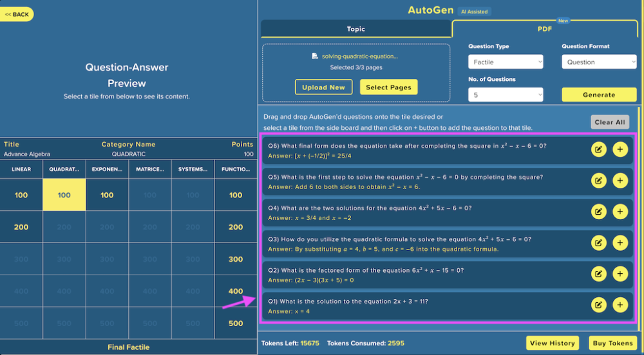
Task: Select the LINEAR 200 tile
Action: [x=21, y=227]
